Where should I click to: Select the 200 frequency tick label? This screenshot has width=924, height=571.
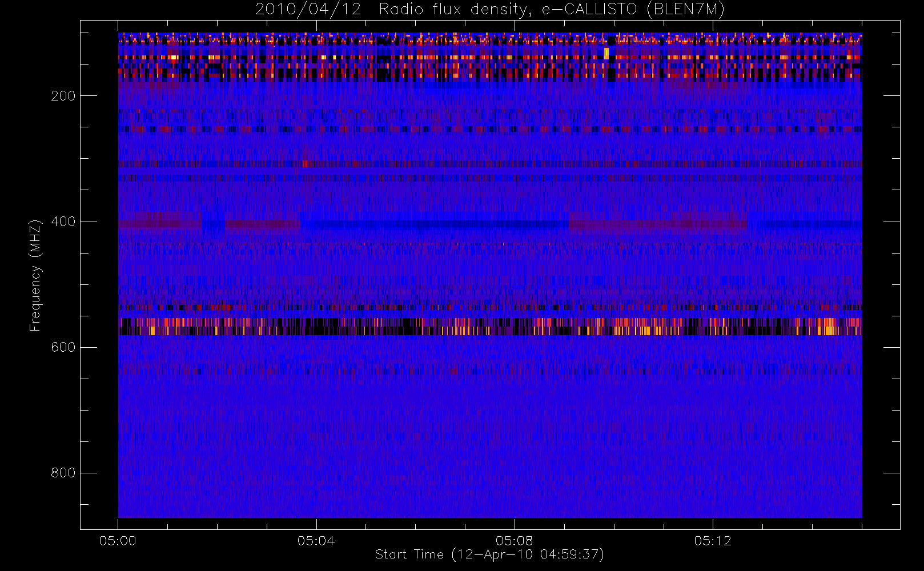(x=63, y=96)
